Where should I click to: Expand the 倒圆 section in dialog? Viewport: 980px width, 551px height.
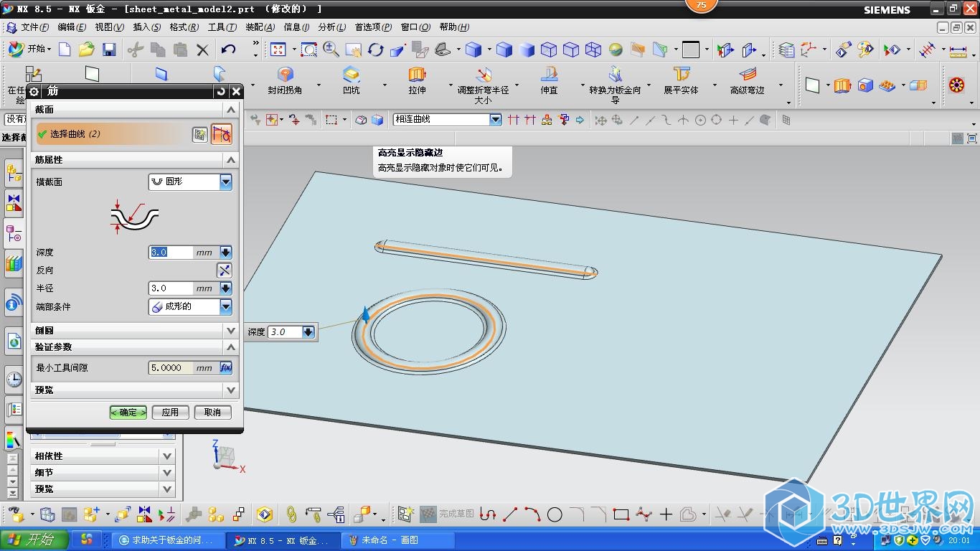[x=230, y=331]
